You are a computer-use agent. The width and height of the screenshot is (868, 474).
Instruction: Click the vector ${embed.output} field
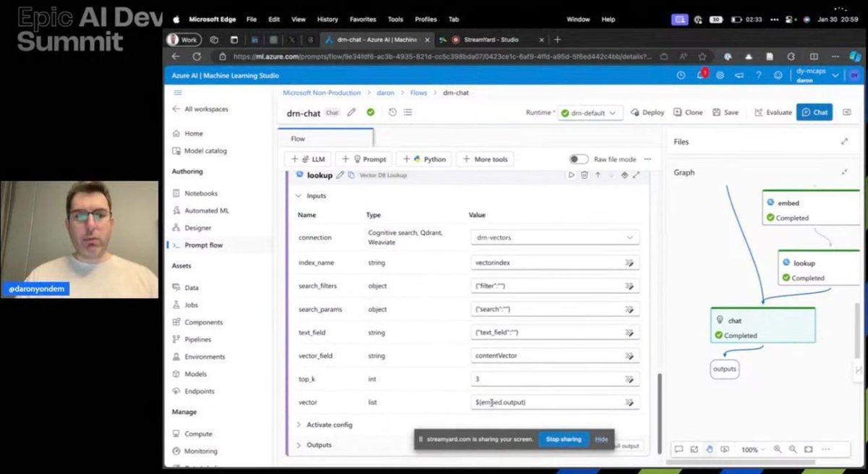[555, 402]
